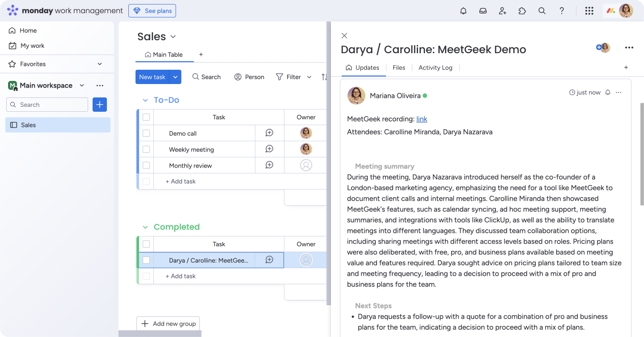This screenshot has width=644, height=337.
Task: Select the Darya / Carolline task checkbox
Action: [x=146, y=260]
